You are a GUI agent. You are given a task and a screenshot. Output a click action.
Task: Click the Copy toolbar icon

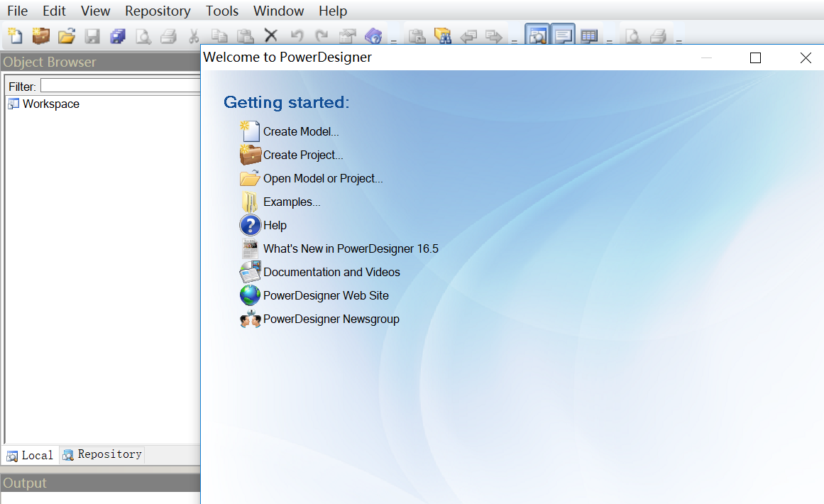pyautogui.click(x=219, y=35)
